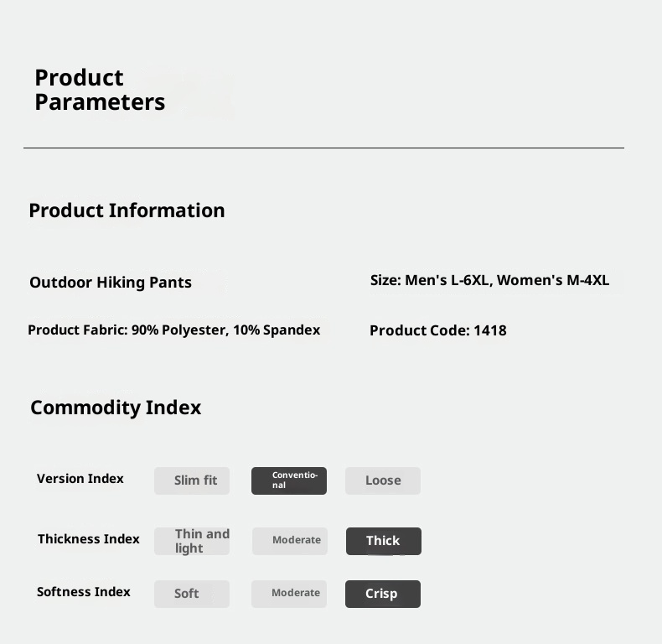Pick the Loose version option

pos(383,480)
